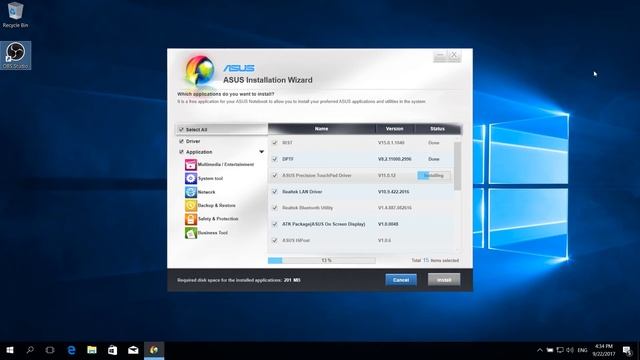
Task: Select ATK Package(ASUS On Screen Display) text
Action: pyautogui.click(x=324, y=224)
